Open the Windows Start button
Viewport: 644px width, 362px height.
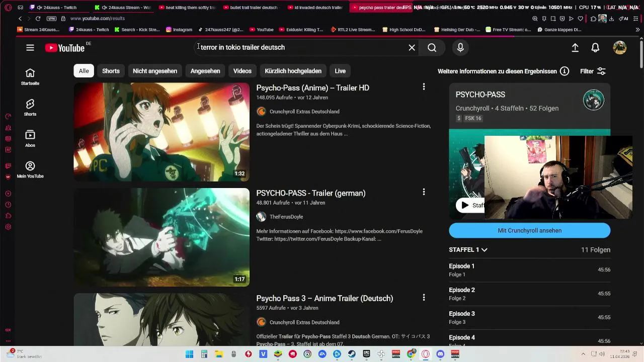189,354
